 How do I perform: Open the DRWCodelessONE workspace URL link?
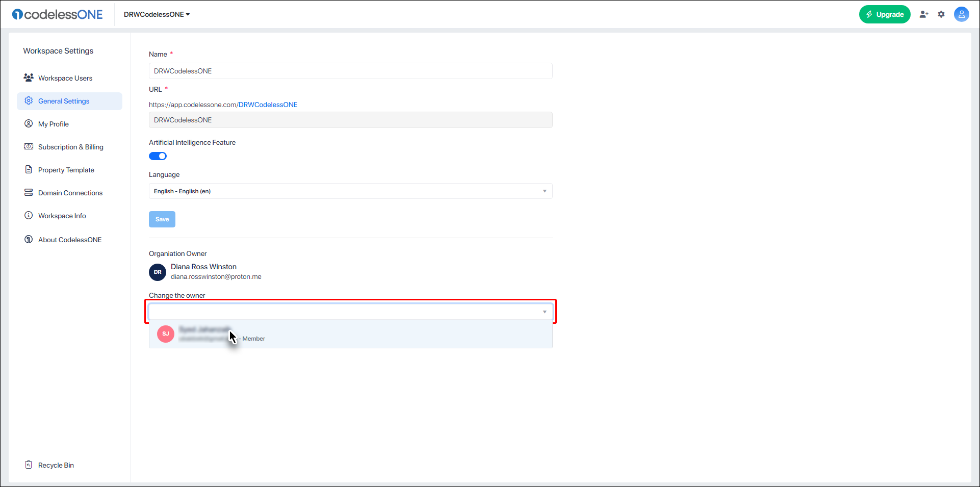(x=268, y=105)
